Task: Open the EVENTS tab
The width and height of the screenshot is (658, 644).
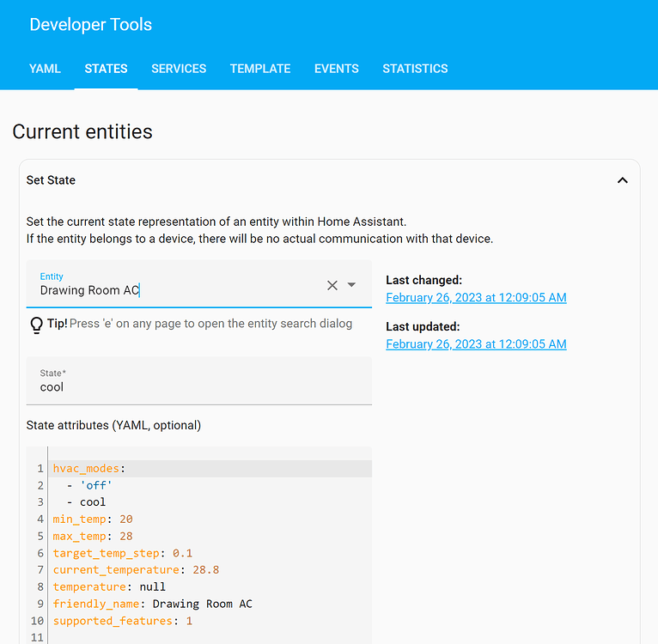Action: click(x=337, y=69)
